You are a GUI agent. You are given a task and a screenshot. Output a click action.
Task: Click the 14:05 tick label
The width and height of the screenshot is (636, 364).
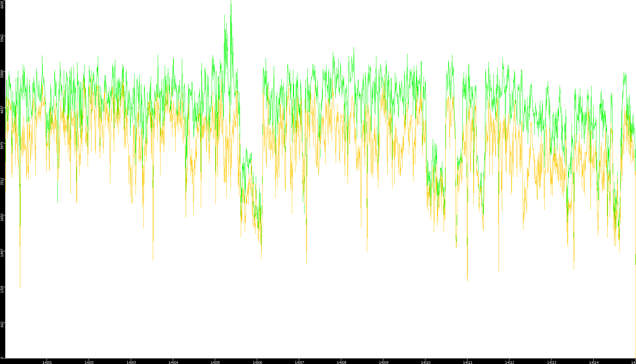click(215, 362)
